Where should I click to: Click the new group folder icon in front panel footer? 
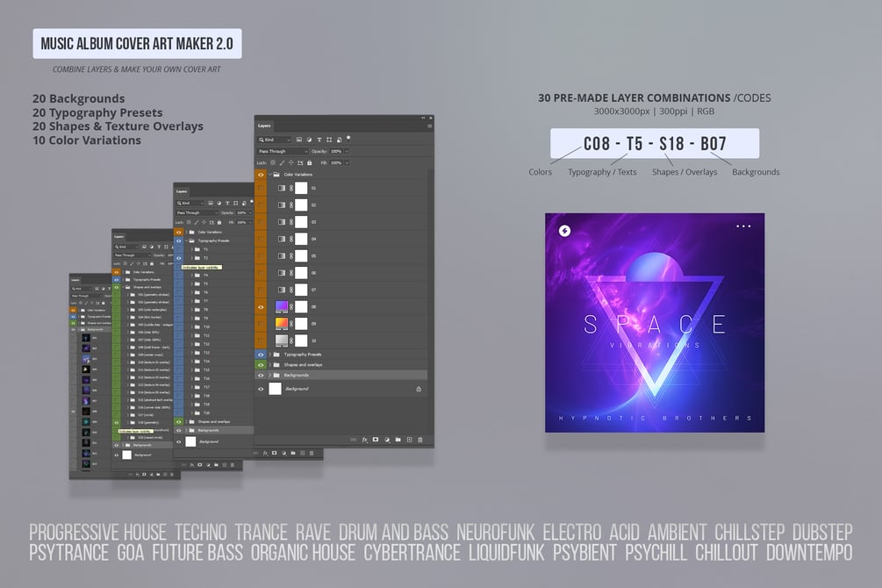tap(398, 440)
